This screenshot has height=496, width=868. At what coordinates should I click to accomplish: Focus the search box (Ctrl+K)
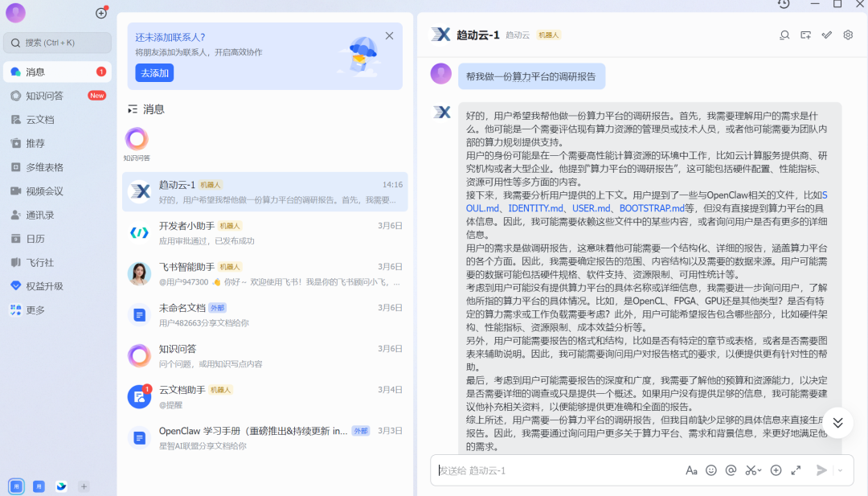pyautogui.click(x=58, y=43)
